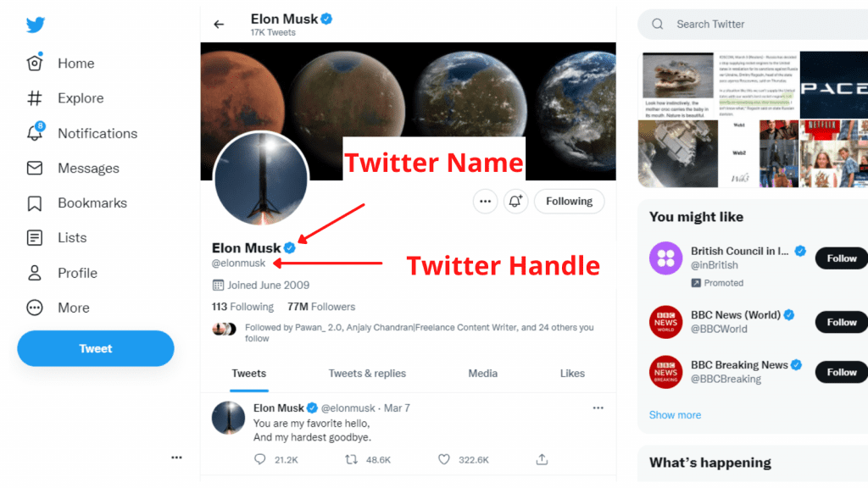Follow BBC Breaking News
This screenshot has height=488, width=868.
(x=840, y=372)
